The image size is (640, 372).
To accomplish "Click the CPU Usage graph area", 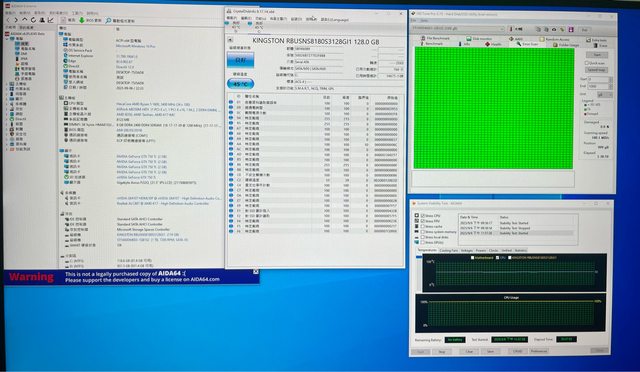I will click(x=511, y=314).
